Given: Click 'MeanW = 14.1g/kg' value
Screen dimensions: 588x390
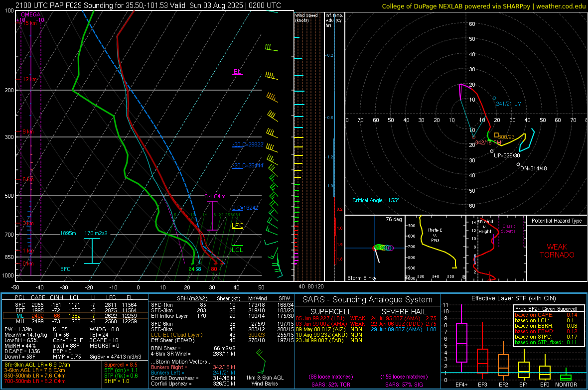Looking at the screenshot, I should coord(25,335).
